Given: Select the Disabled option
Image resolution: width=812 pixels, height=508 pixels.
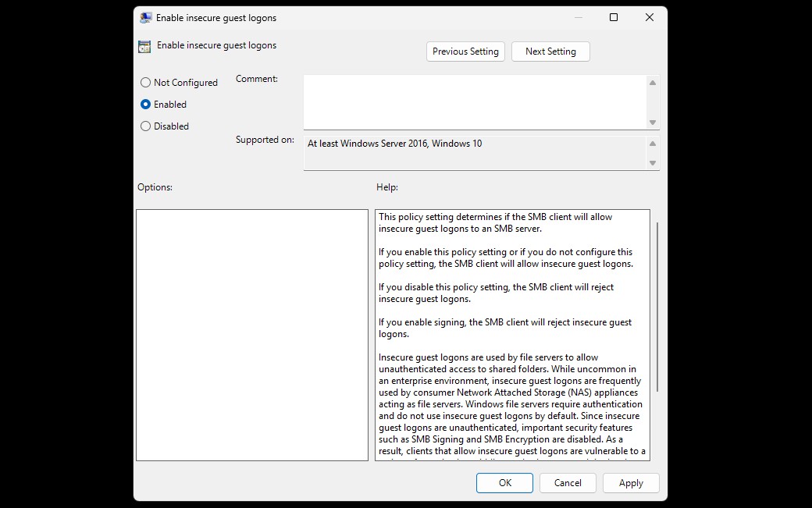Looking at the screenshot, I should [x=145, y=126].
